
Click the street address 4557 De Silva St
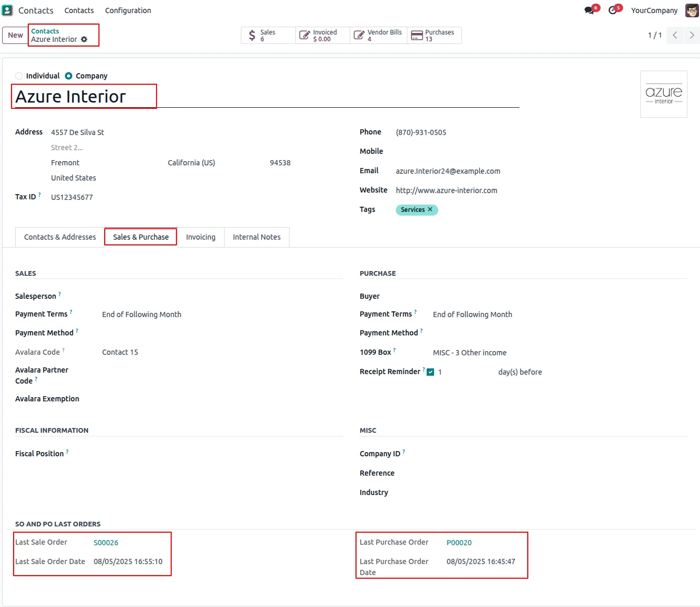77,132
